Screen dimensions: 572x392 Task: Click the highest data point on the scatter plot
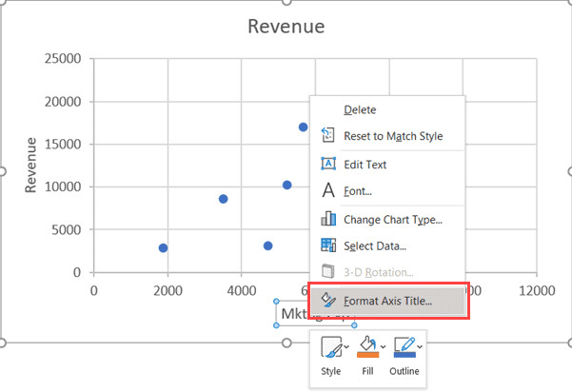coord(304,127)
